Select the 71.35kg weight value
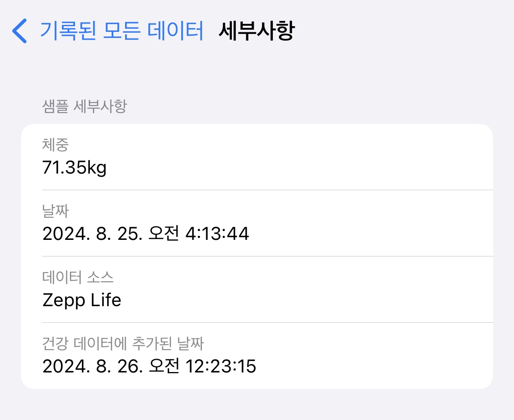 (x=75, y=167)
